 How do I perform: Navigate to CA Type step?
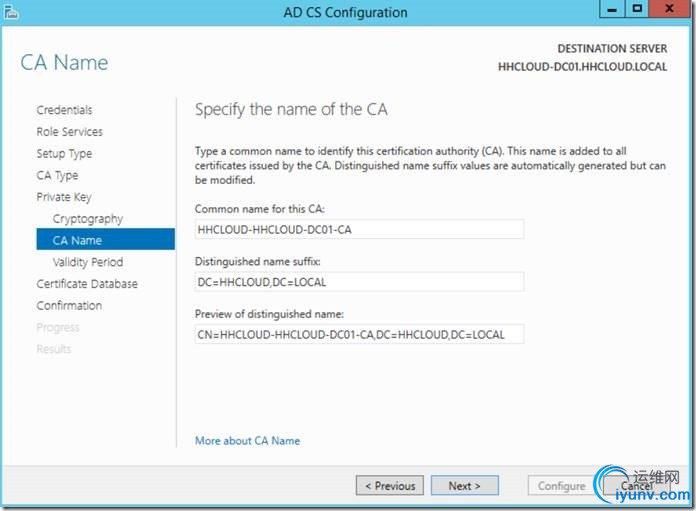coord(57,176)
